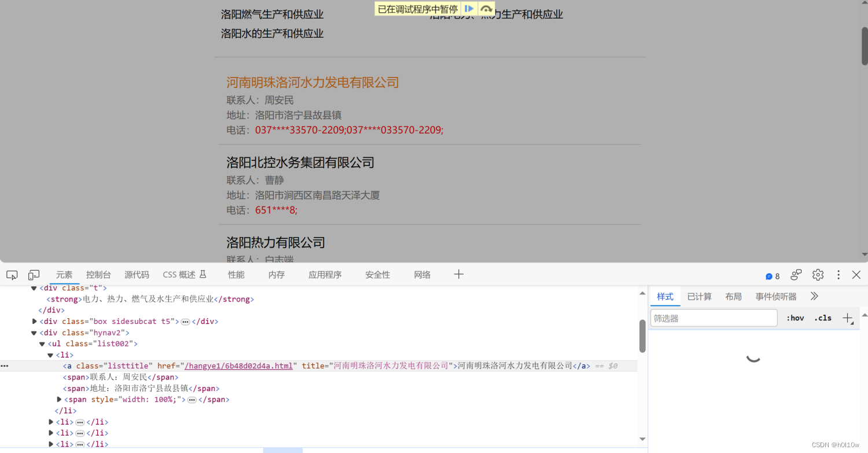Viewport: 868px width, 453px height.
Task: Open 洛阳燃气生产和供应业 category link
Action: coord(272,14)
